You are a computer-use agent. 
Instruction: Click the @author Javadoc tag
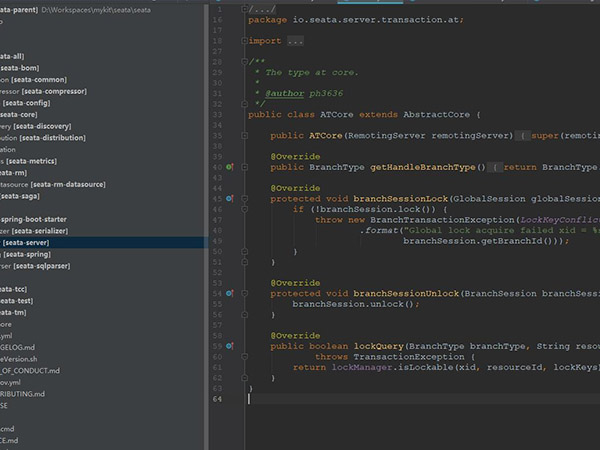[286, 93]
